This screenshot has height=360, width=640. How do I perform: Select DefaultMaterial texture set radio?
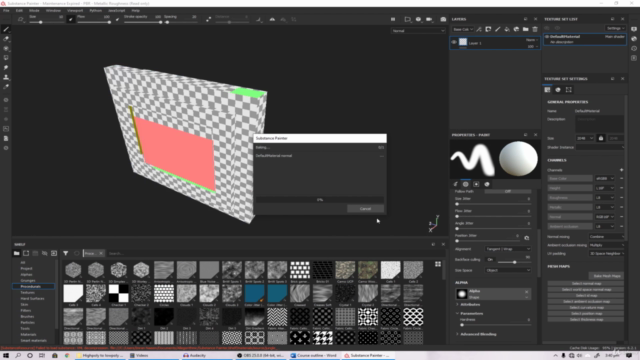547,37
